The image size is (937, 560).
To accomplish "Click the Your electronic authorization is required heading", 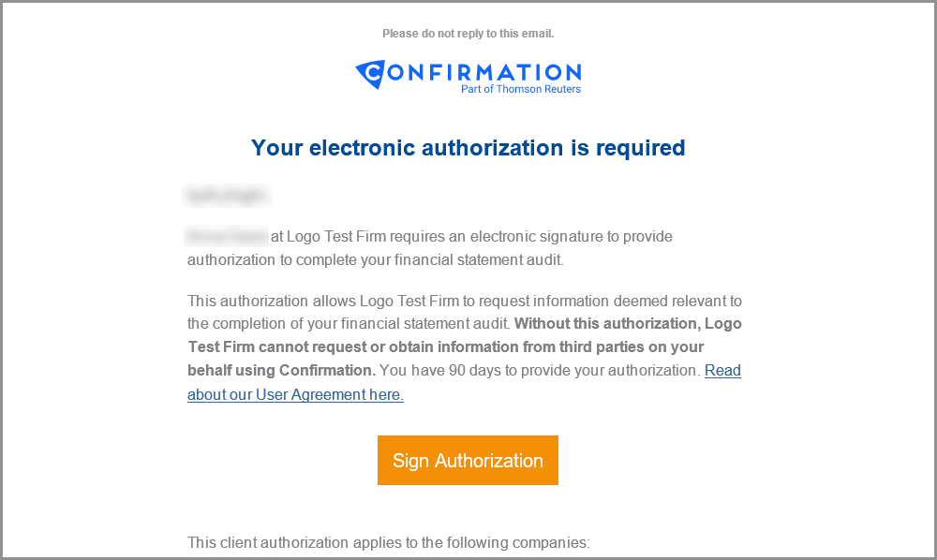I will 468,147.
